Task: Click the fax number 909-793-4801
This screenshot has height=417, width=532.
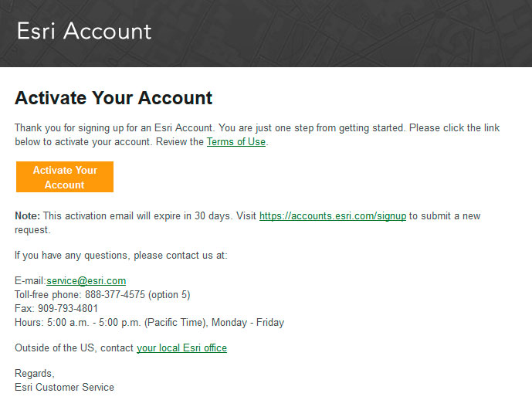Action: (x=68, y=308)
